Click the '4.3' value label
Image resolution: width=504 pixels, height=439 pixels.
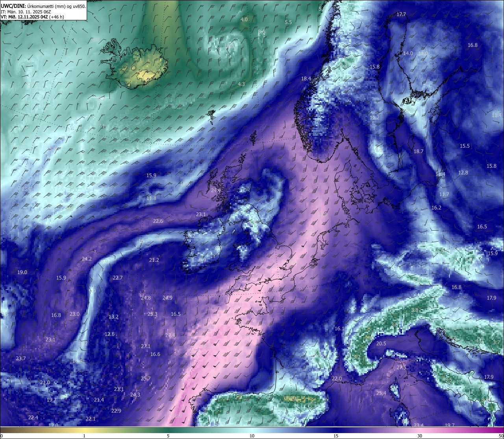[241, 84]
